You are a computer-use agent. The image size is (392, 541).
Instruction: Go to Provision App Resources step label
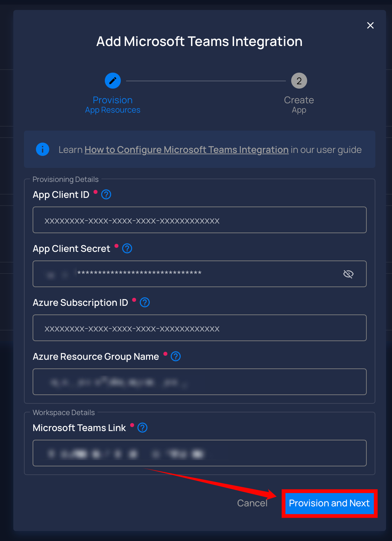[x=113, y=105]
